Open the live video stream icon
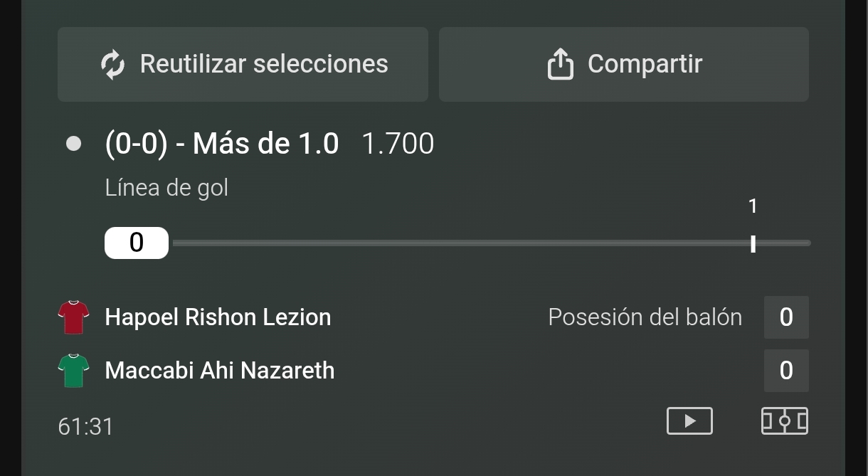 tap(689, 421)
